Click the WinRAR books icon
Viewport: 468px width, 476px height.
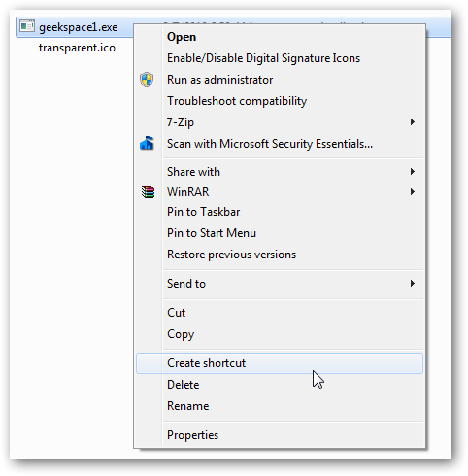point(148,191)
